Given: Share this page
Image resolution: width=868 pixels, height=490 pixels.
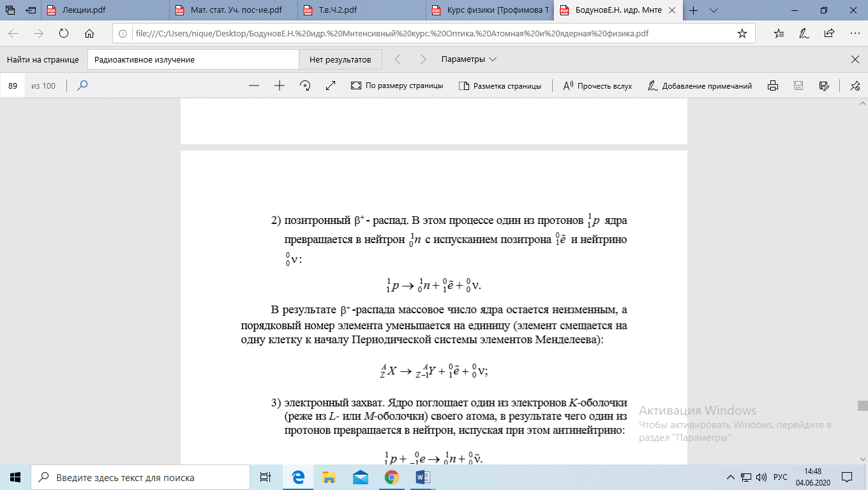Looking at the screenshot, I should click(x=829, y=34).
